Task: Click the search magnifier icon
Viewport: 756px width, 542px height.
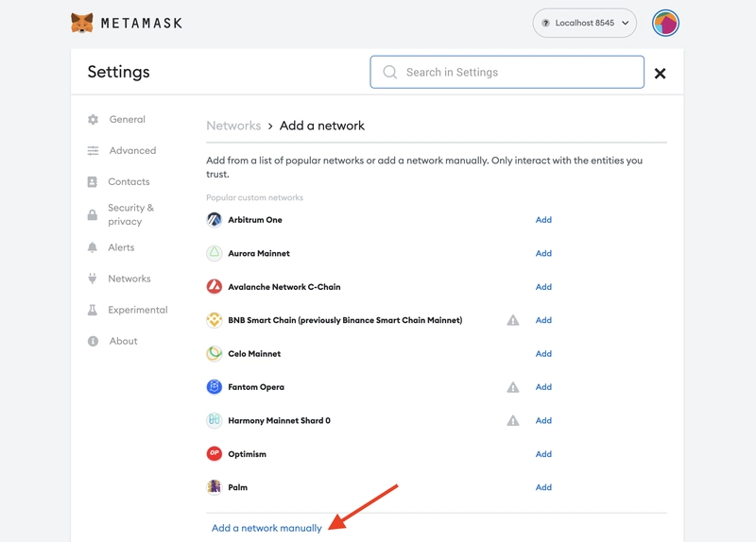Action: pyautogui.click(x=389, y=73)
